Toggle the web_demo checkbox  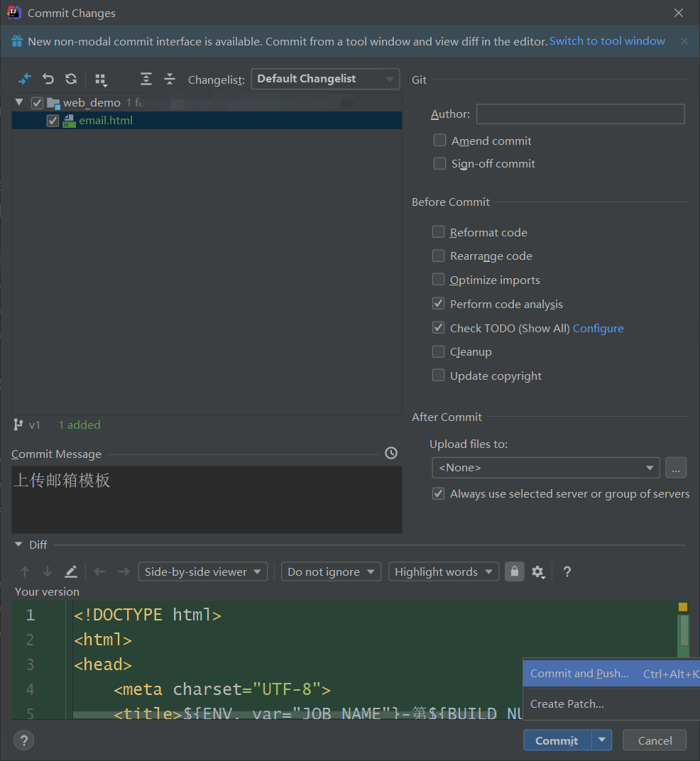(x=37, y=103)
